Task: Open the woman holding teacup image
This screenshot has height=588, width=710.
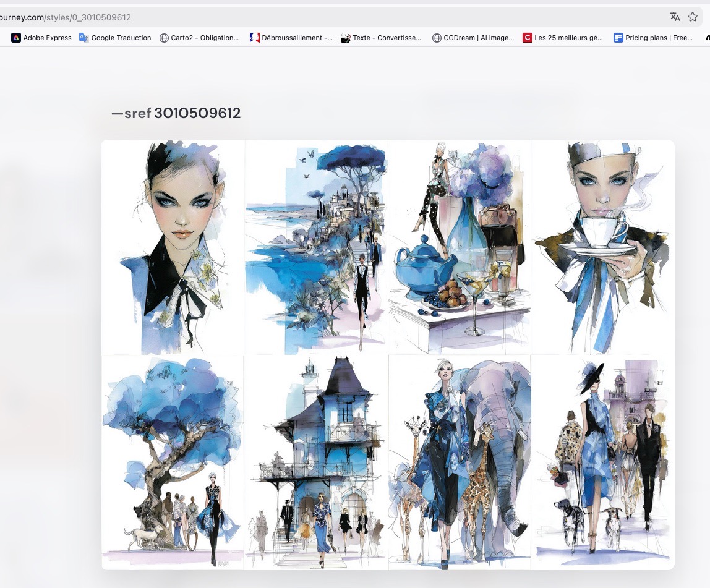Action: click(x=603, y=247)
